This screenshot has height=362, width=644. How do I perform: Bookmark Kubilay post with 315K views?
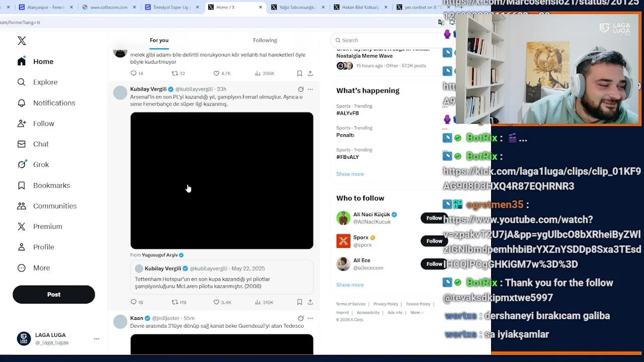299,302
